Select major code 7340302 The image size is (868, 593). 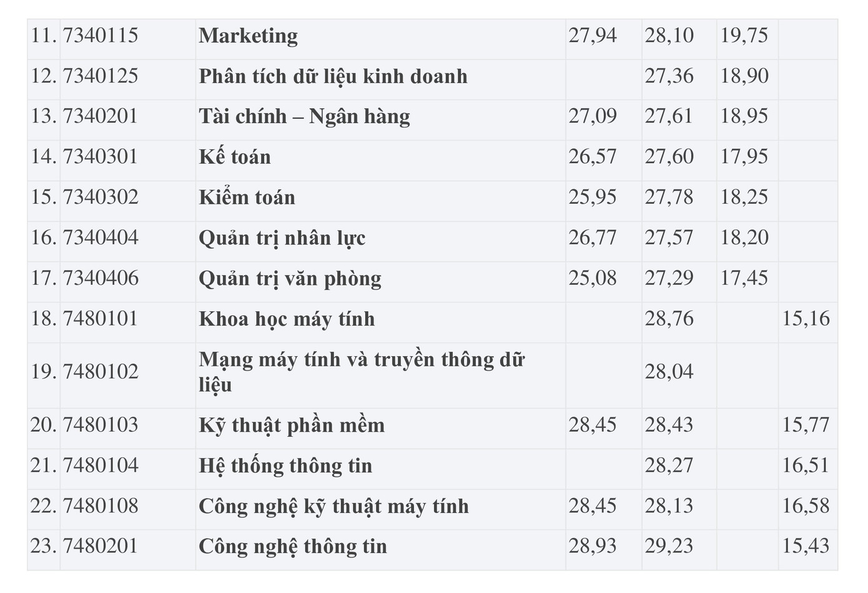[101, 198]
